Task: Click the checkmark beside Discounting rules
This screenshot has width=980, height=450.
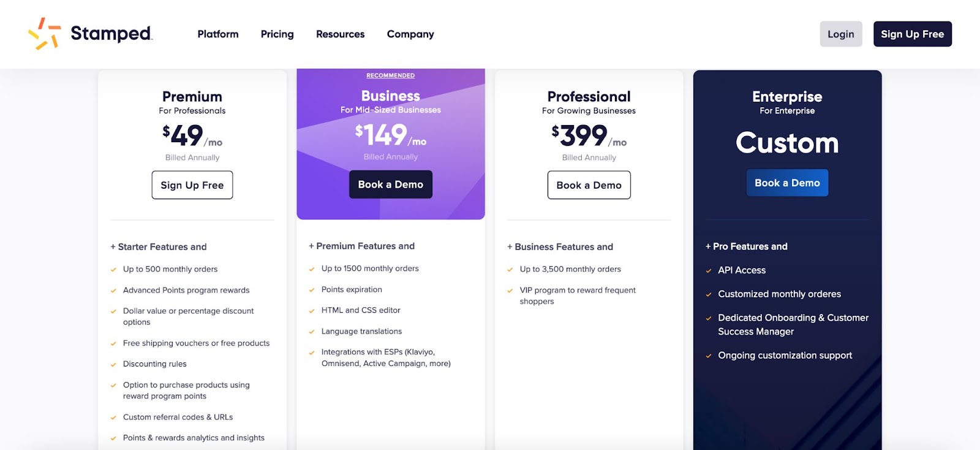Action: point(114,364)
